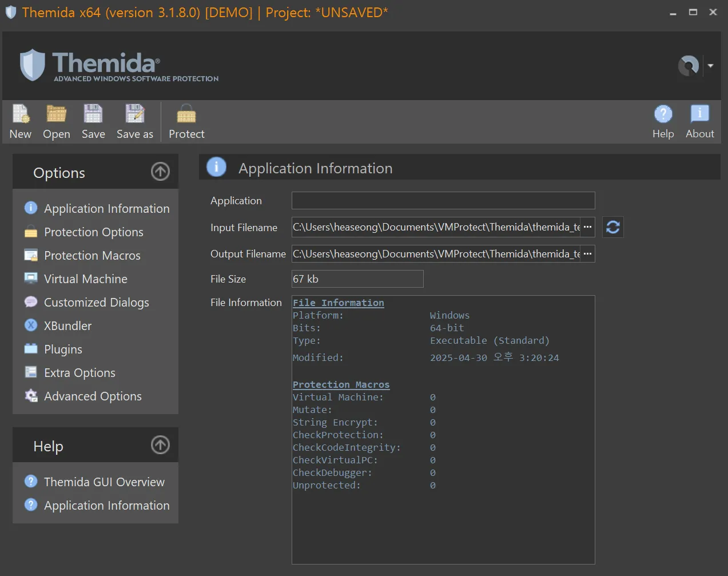Open the Plugins section
Image resolution: width=728 pixels, height=576 pixels.
[x=53, y=349]
